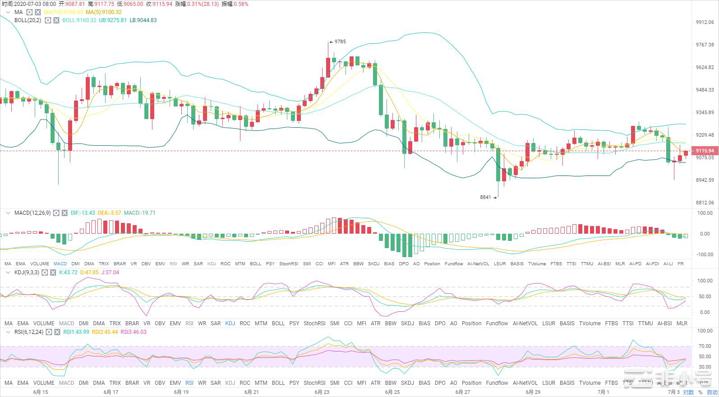The height and width of the screenshot is (397, 719).
Task: Open RSI(6,12,24) settings icon
Action: click(x=48, y=331)
